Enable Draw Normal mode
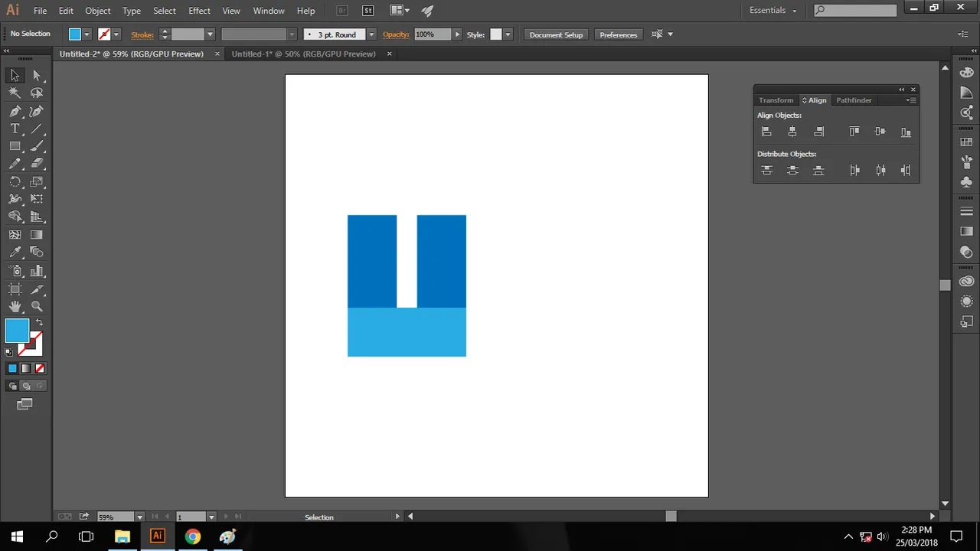The image size is (980, 551). click(12, 386)
